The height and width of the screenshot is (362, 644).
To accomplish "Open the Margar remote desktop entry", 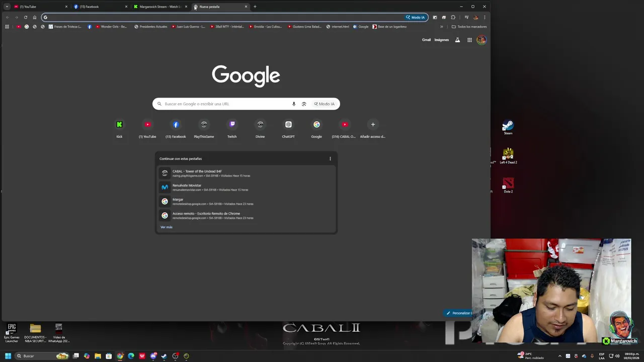I will 246,201.
